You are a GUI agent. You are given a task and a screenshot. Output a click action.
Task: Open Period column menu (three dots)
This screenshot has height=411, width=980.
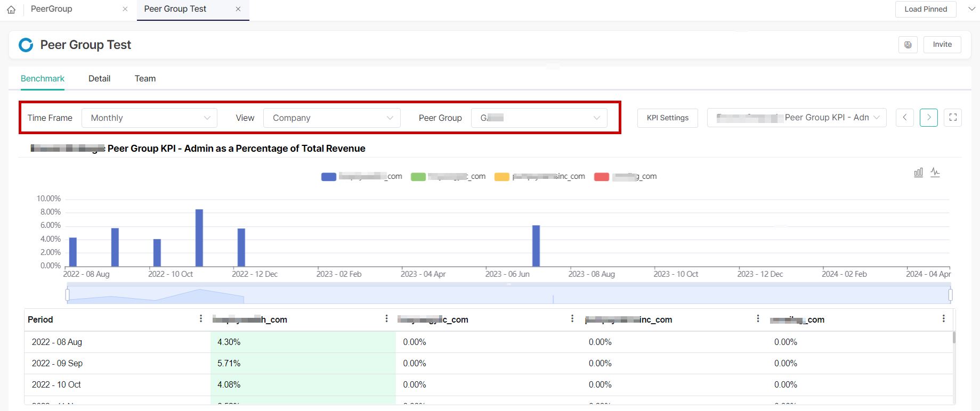201,319
